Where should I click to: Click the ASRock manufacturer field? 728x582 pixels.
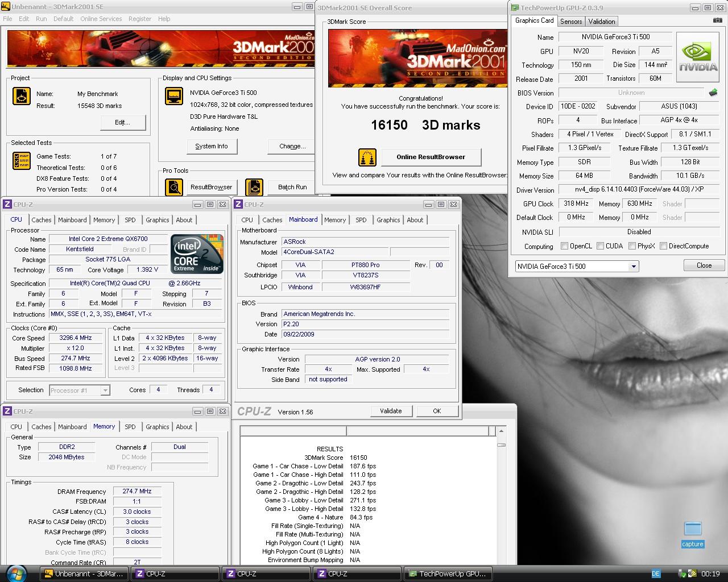point(365,242)
